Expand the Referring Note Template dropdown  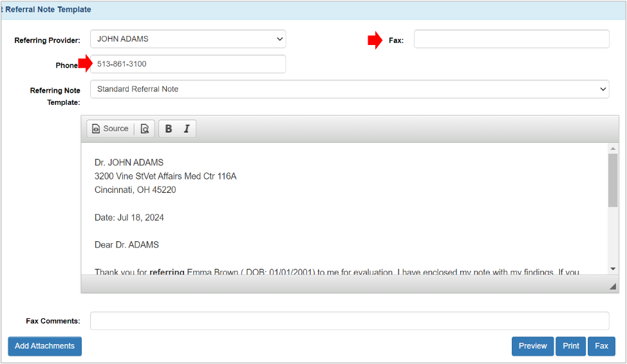click(x=350, y=89)
